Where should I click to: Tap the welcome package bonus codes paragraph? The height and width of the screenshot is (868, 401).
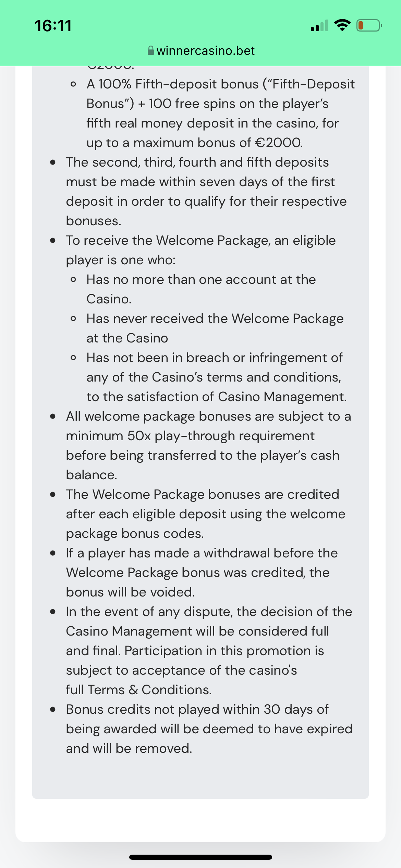206,514
